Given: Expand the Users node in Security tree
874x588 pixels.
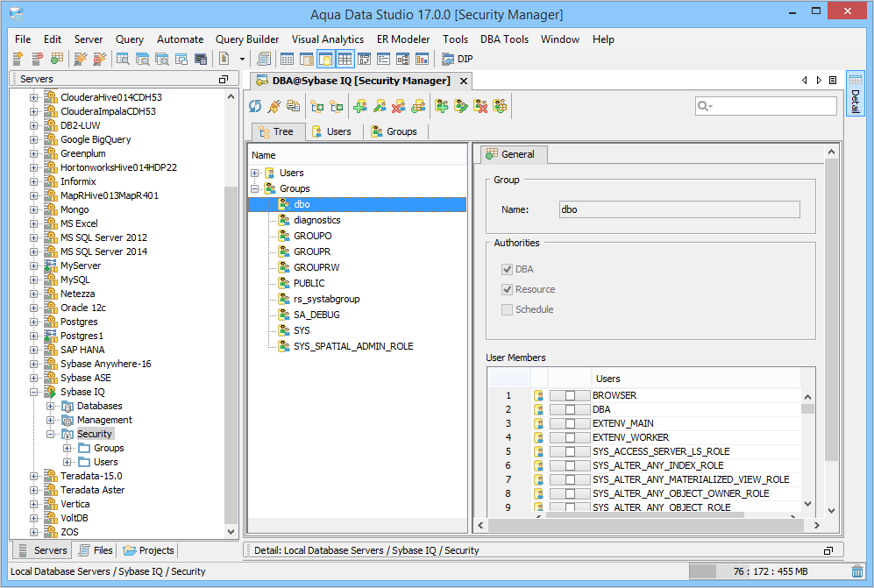Looking at the screenshot, I should 255,173.
